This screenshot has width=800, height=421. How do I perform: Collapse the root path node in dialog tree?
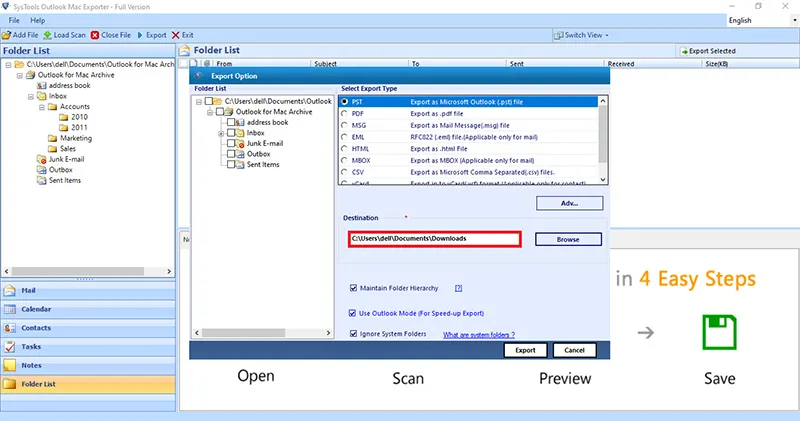coord(199,102)
